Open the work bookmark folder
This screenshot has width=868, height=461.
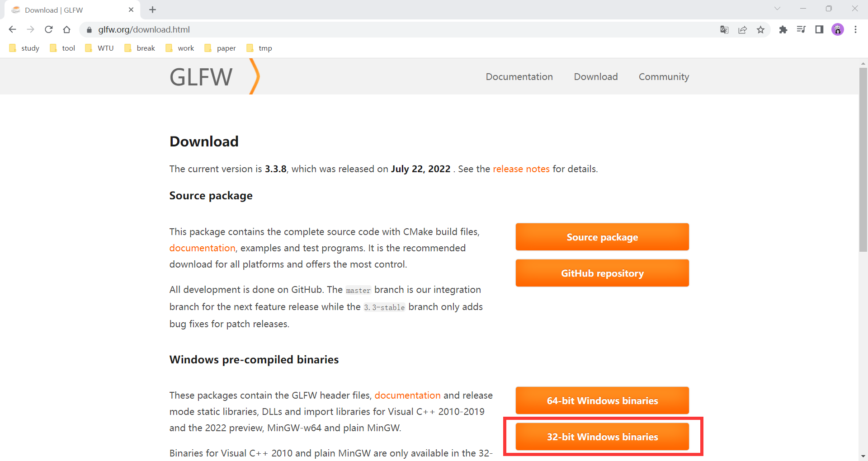pyautogui.click(x=180, y=48)
